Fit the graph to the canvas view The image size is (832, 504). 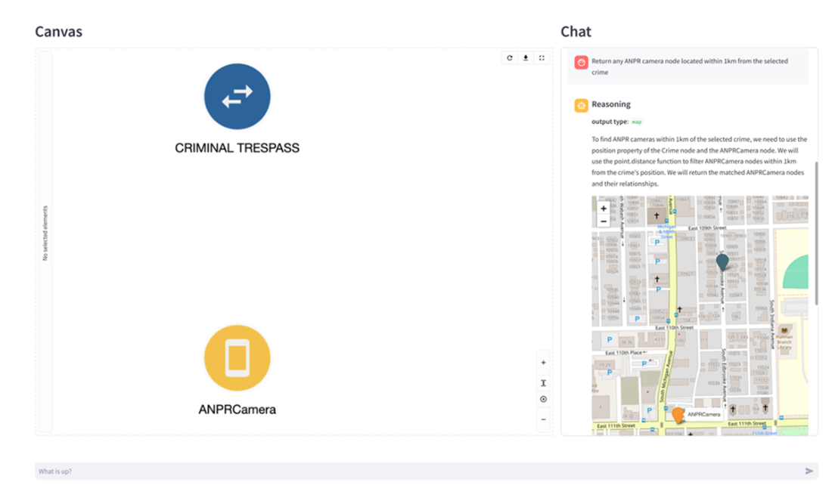point(543,382)
